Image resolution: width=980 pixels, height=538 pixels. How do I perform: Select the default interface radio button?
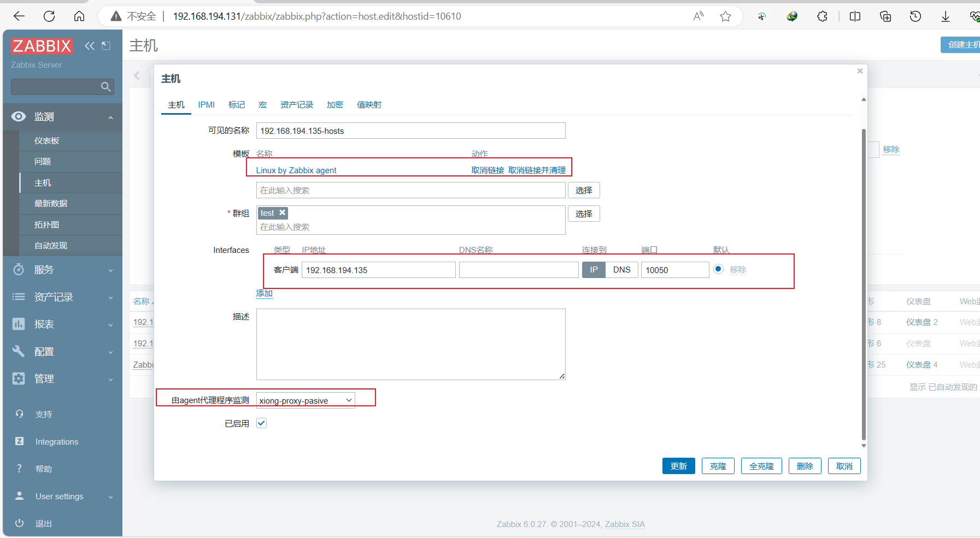[x=718, y=269]
